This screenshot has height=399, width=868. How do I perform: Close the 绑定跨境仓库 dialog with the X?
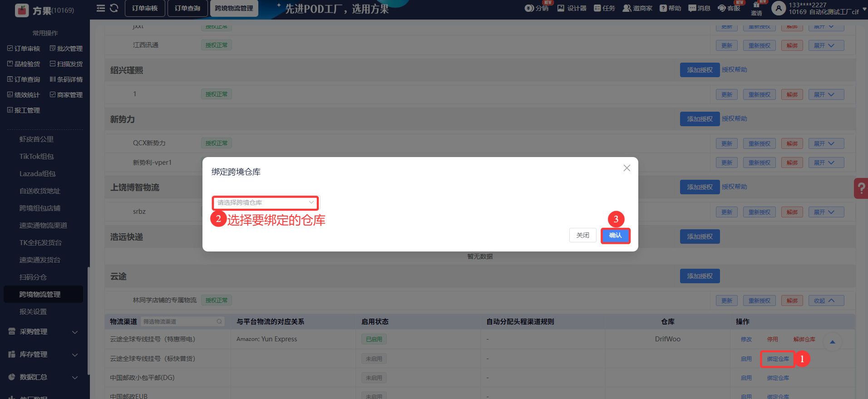[627, 168]
